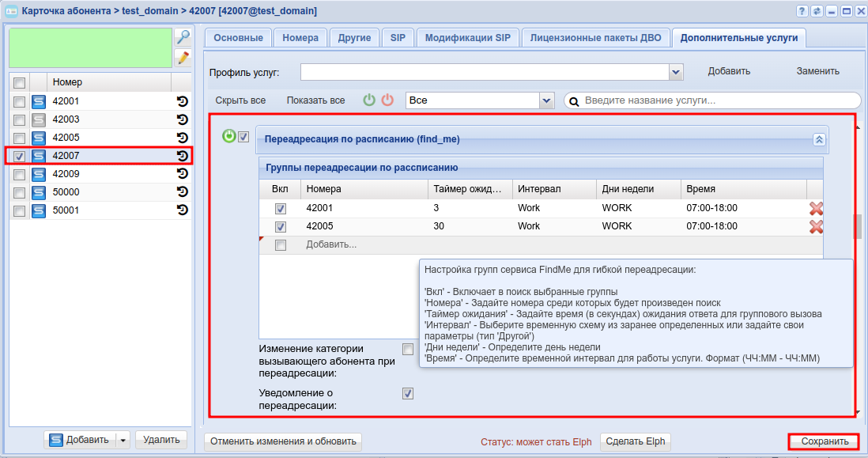Open history icon for subscriber 42001
Screen dimensions: 868x458
click(182, 101)
